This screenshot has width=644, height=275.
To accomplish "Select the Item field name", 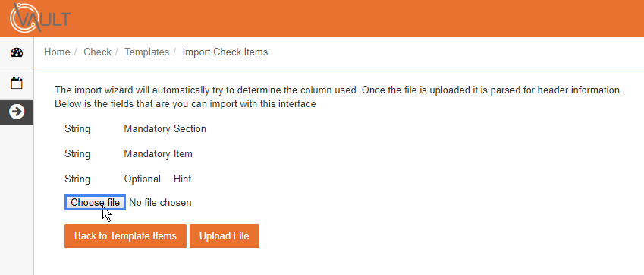I will 183,154.
